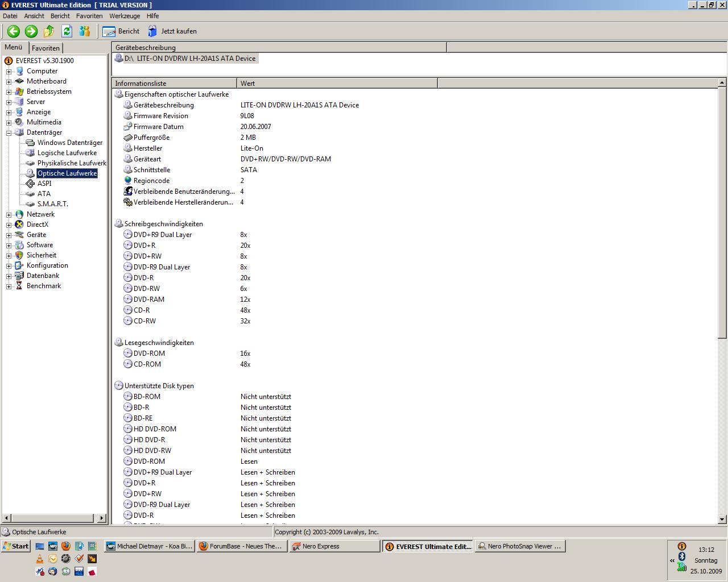
Task: Select Computer icon in tree
Action: (19, 71)
